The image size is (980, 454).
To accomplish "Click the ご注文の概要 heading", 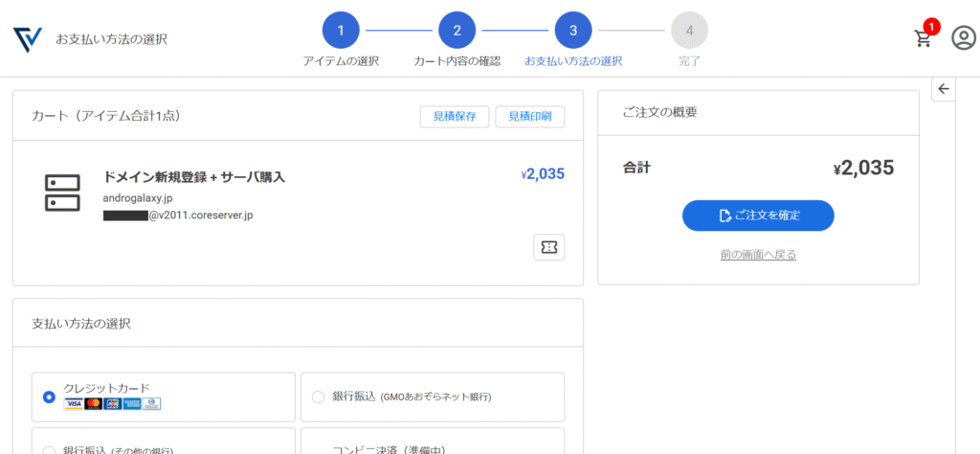I will pos(660,113).
